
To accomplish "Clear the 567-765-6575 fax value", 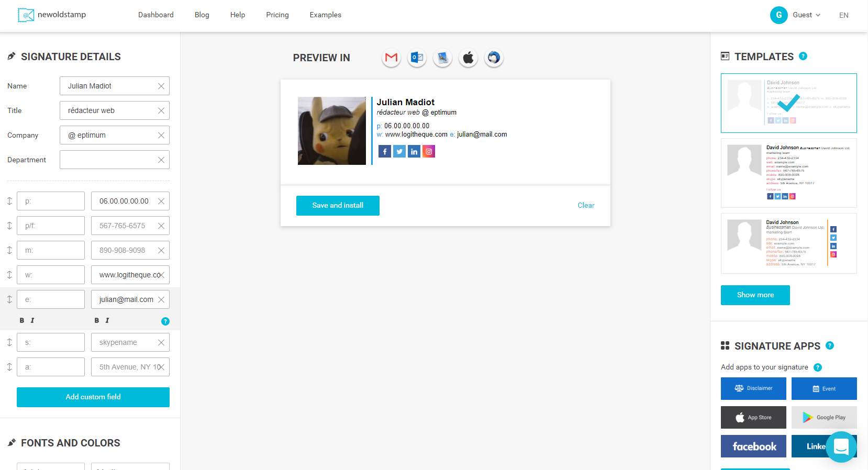I will click(x=161, y=226).
